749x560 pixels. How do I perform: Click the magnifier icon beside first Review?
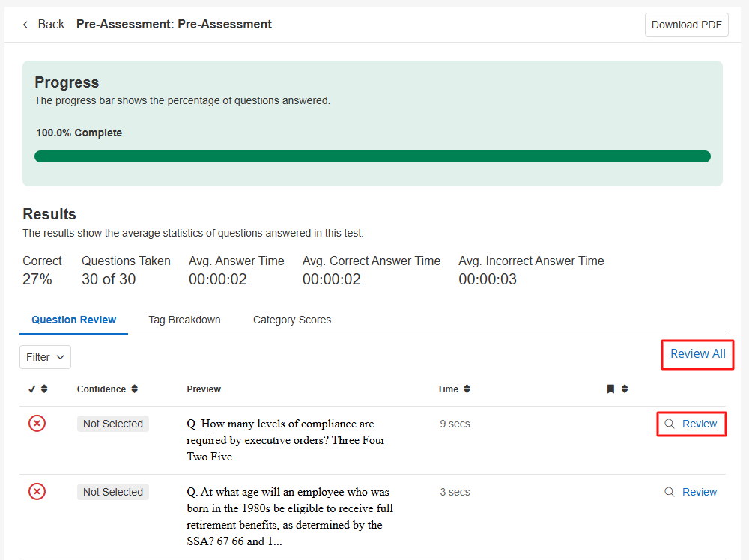pyautogui.click(x=670, y=424)
